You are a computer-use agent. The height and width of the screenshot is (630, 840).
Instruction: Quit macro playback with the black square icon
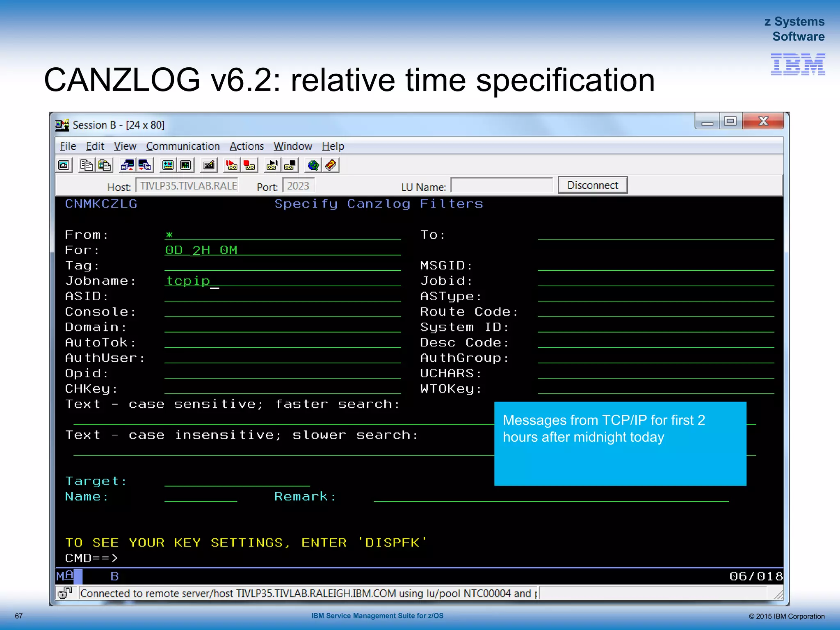(290, 165)
